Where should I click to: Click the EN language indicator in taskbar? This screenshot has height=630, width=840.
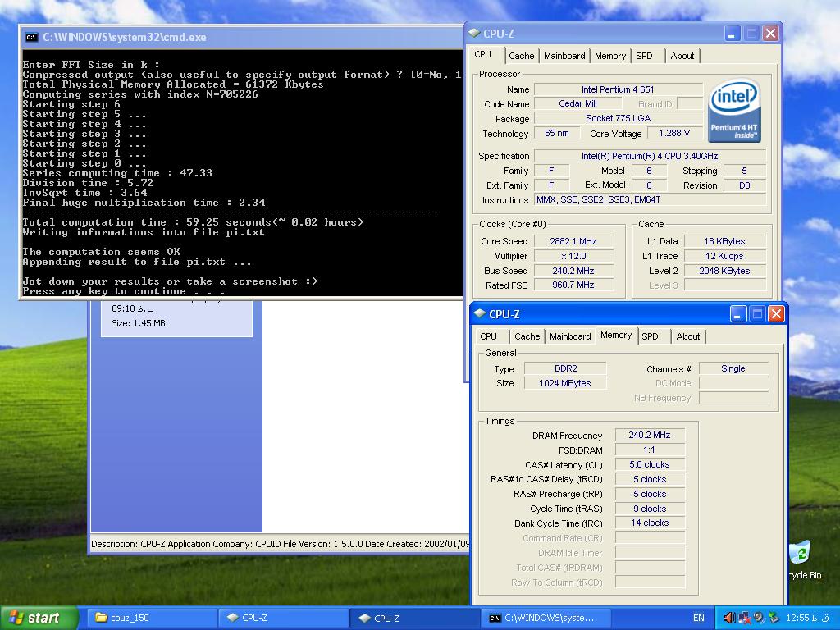click(699, 618)
